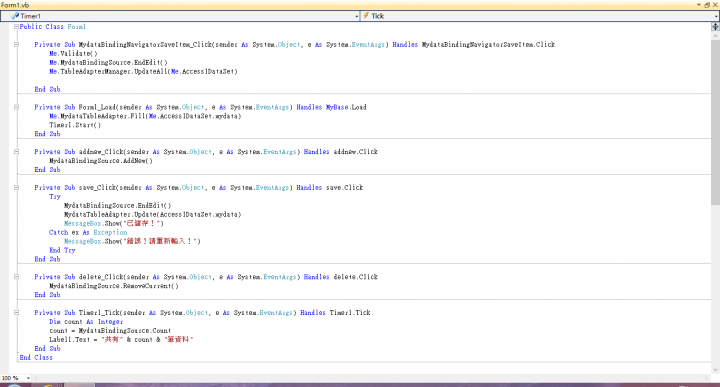This screenshot has height=387, width=720.
Task: Restore the Form1.vb document window
Action: click(707, 5)
